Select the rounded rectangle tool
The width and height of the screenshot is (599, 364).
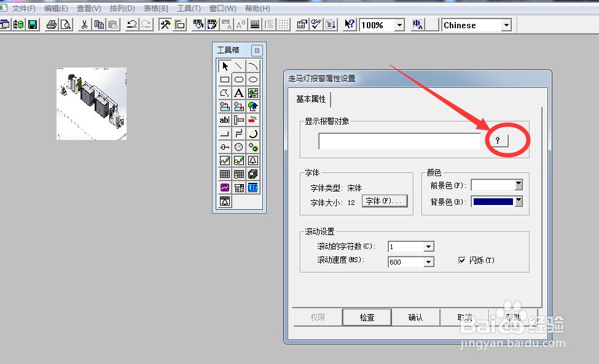tap(239, 80)
